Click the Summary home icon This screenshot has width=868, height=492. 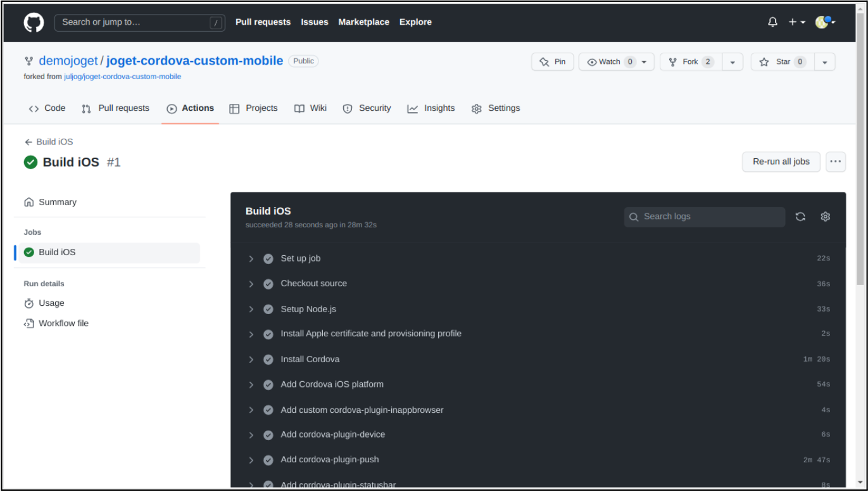29,202
